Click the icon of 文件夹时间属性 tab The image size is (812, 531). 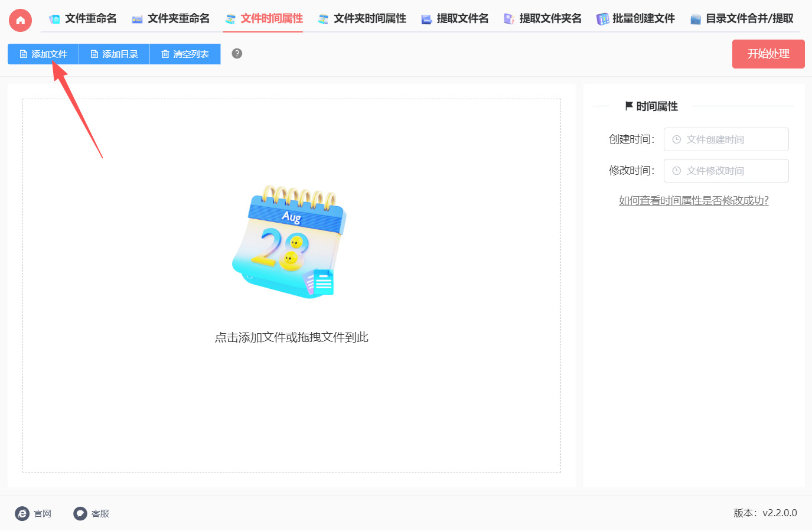click(323, 19)
